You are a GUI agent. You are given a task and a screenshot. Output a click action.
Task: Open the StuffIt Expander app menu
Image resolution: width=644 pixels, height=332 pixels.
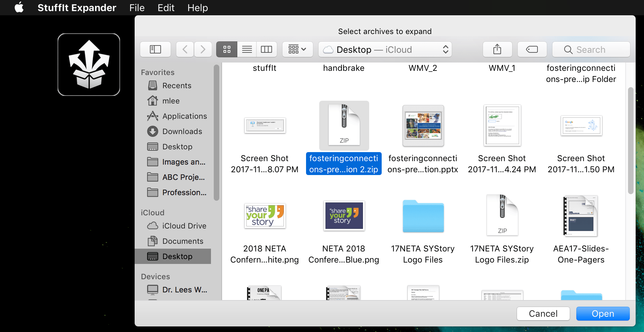pos(77,8)
